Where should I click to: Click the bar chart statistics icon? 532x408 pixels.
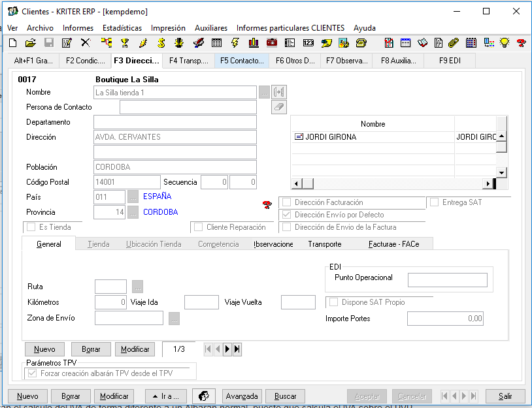click(254, 42)
